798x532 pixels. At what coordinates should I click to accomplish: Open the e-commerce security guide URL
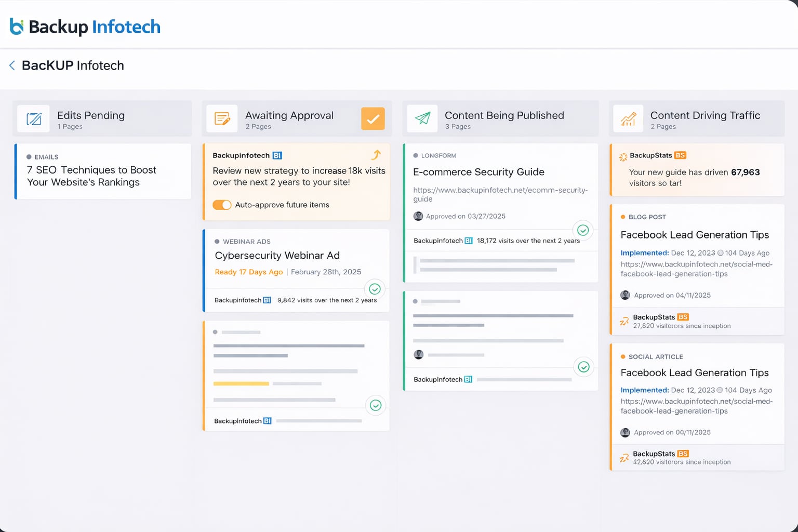tap(500, 194)
